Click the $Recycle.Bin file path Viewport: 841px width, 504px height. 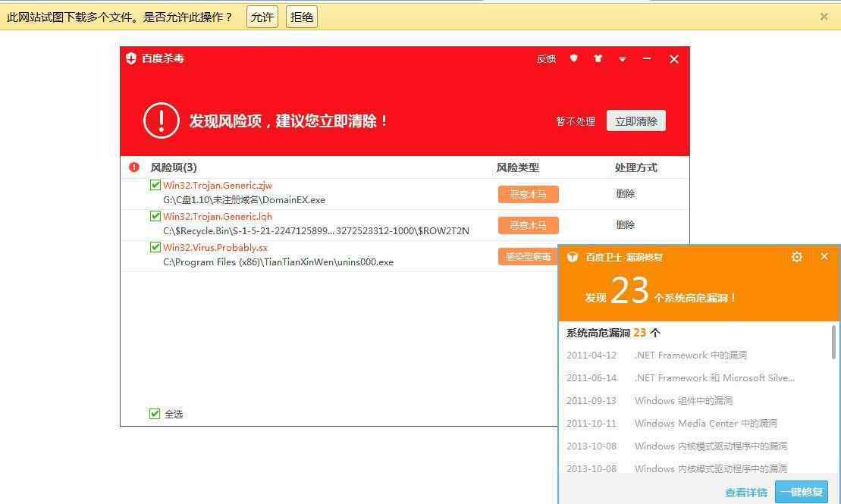316,231
